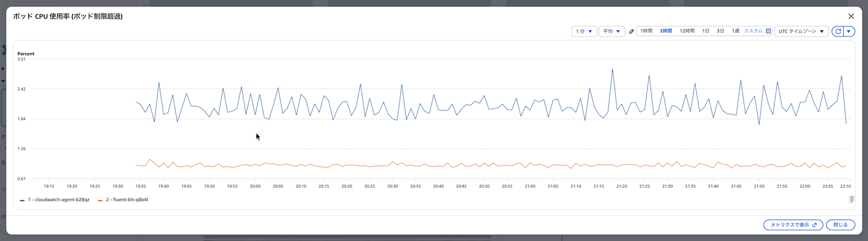Close the dialog with the X icon
Viewport: 868px width, 241px height.
(851, 16)
